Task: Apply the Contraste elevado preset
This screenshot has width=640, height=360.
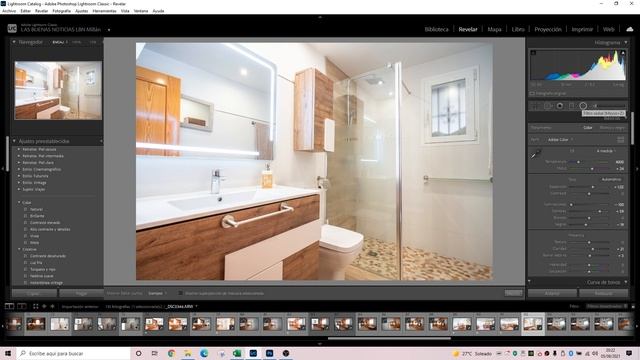Action: pyautogui.click(x=45, y=222)
